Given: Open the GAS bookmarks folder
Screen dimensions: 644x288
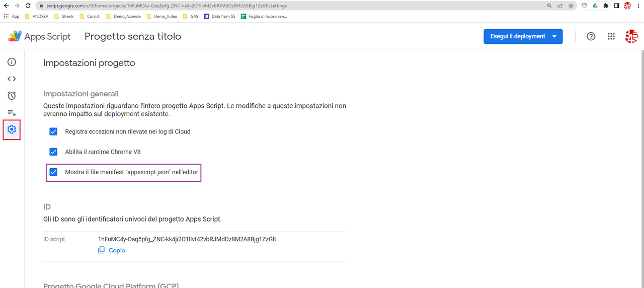Looking at the screenshot, I should pos(190,16).
